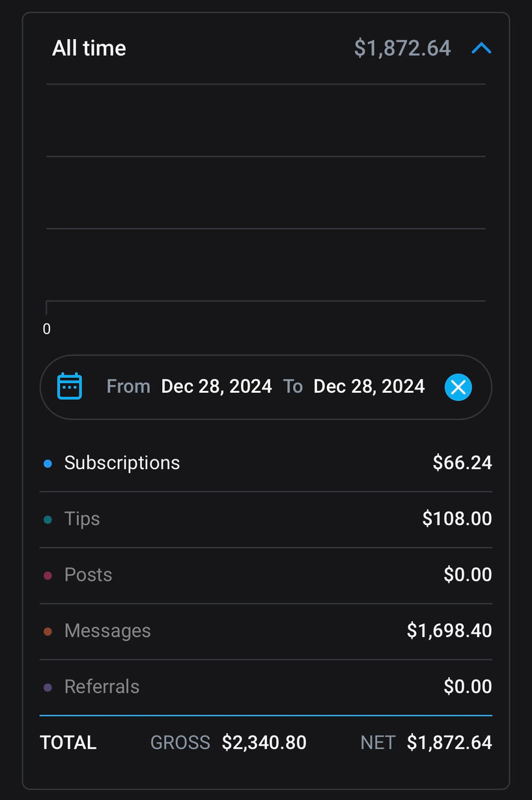Open the calendar date picker icon
Viewport: 532px width, 800px height.
[70, 386]
